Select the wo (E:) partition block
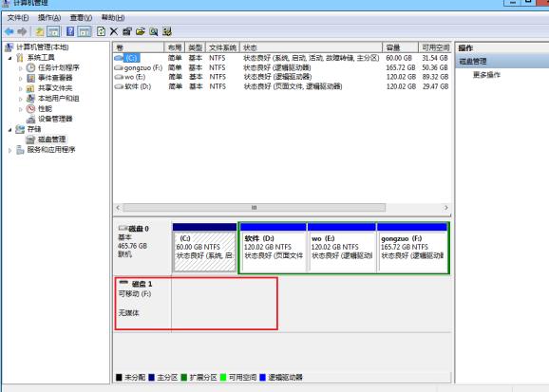Image resolution: width=549 pixels, height=392 pixels. (342, 248)
